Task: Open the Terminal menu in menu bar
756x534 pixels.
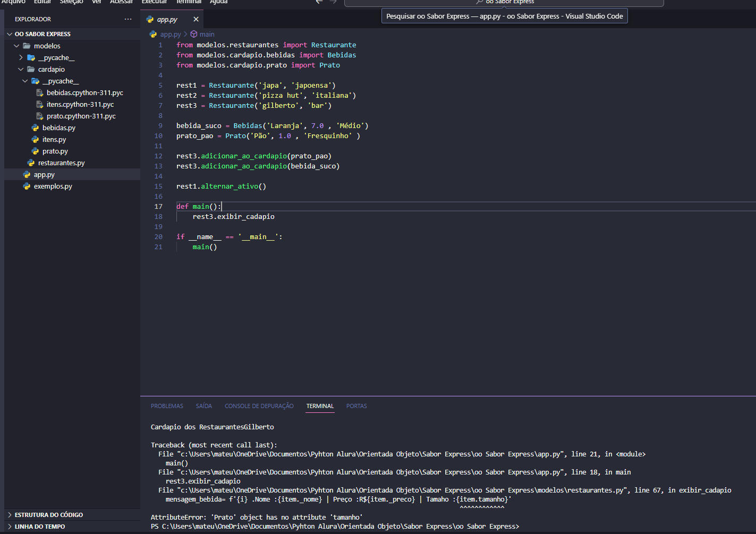Action: coord(189,2)
